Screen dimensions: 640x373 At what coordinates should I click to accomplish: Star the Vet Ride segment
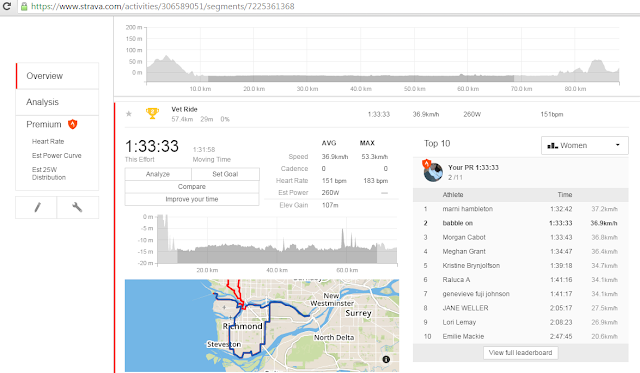(129, 114)
